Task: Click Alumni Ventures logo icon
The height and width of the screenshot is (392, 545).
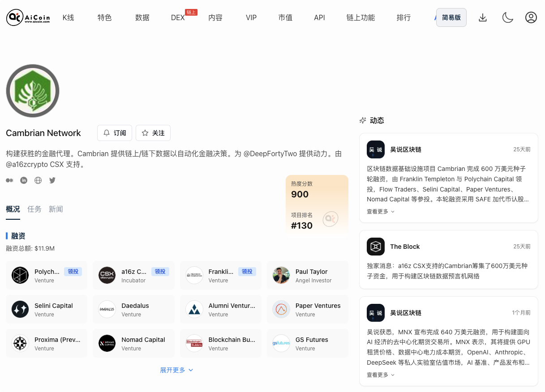Action: coord(194,309)
